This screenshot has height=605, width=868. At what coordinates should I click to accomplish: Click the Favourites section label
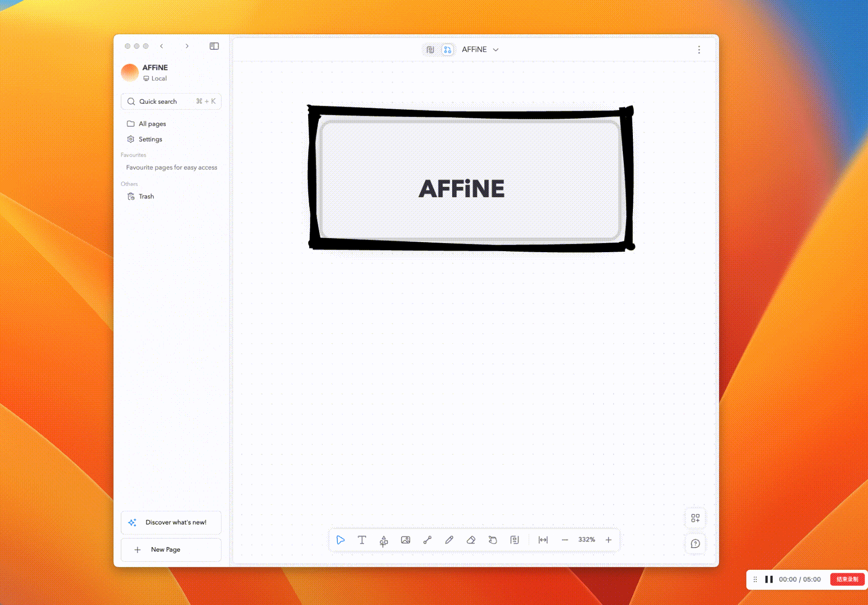(133, 155)
